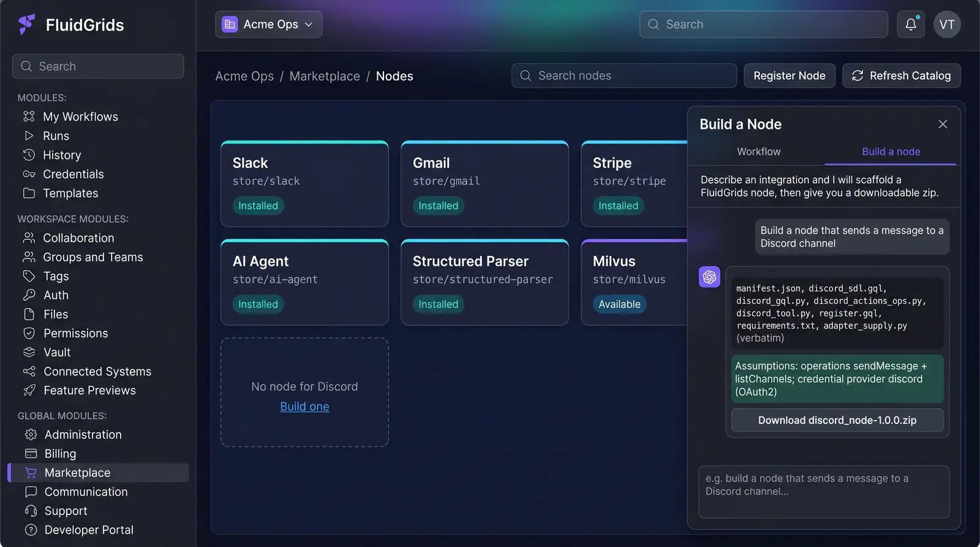Click Installed badge on AI Agent card
The height and width of the screenshot is (547, 980).
tap(258, 304)
